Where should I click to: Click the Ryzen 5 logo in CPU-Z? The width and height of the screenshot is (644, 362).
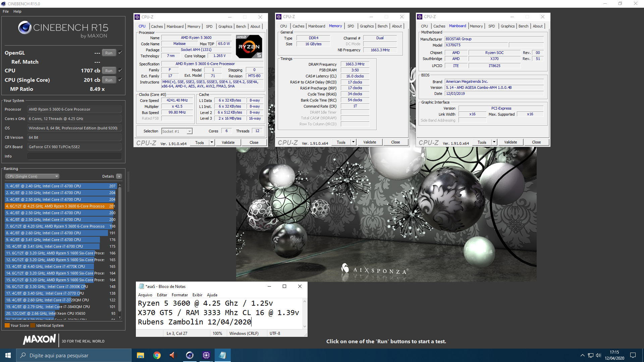point(249,47)
